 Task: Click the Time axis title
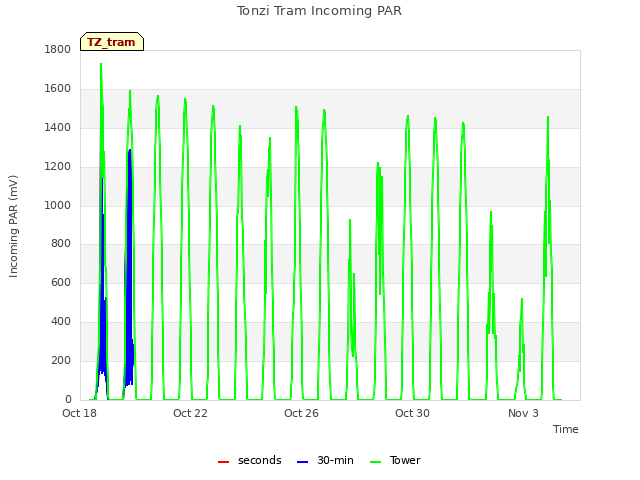tap(566, 429)
